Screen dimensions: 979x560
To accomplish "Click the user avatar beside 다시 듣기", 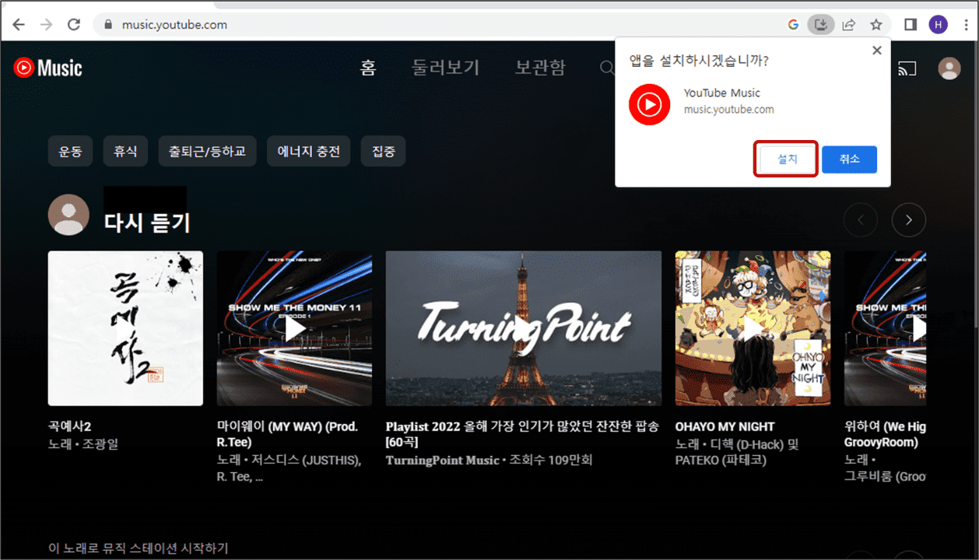I will [x=68, y=215].
